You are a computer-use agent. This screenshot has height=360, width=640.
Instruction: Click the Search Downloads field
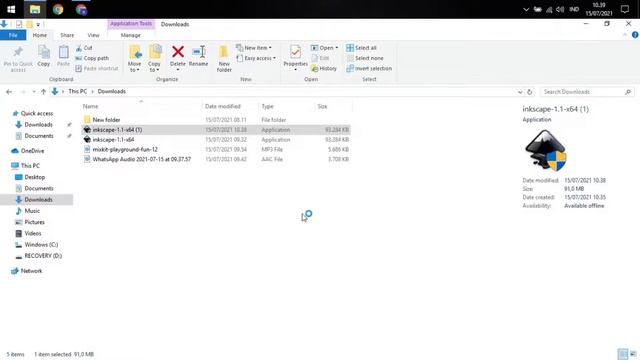pyautogui.click(x=587, y=92)
